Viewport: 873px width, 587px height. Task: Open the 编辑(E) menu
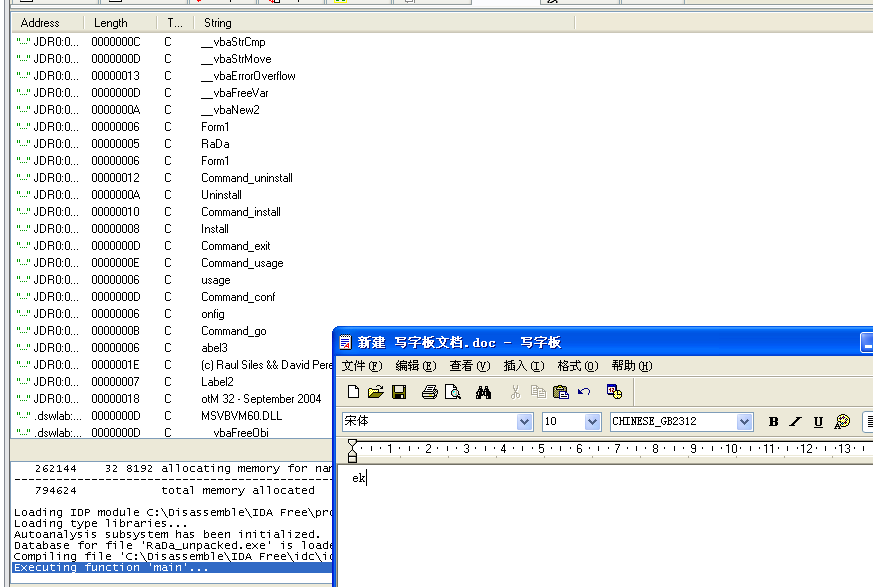coord(416,366)
